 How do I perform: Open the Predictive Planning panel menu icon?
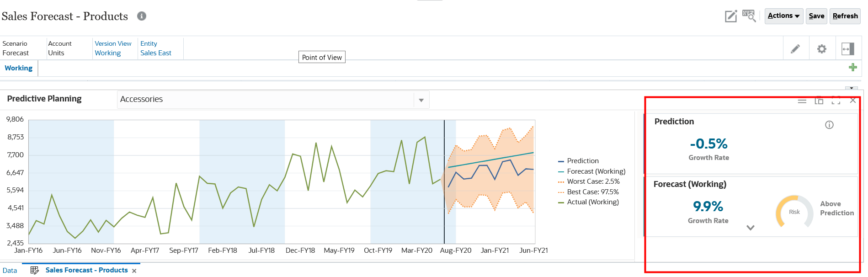(x=802, y=101)
